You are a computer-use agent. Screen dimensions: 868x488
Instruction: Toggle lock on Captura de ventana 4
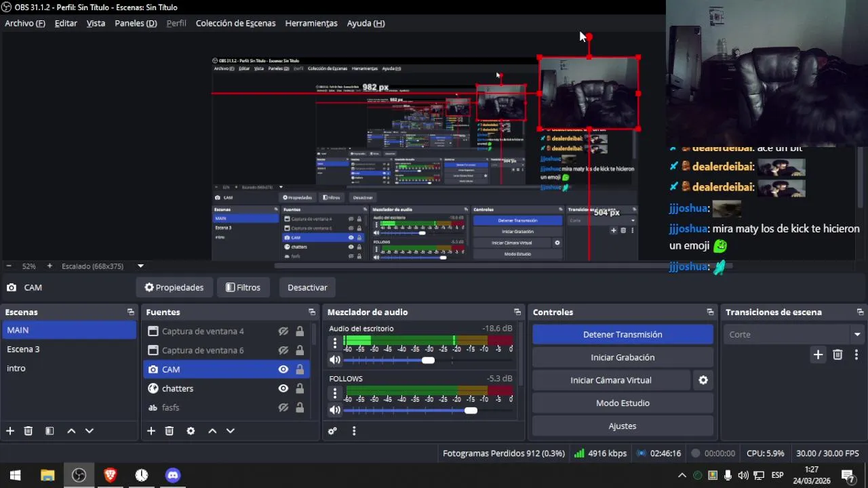(x=300, y=331)
